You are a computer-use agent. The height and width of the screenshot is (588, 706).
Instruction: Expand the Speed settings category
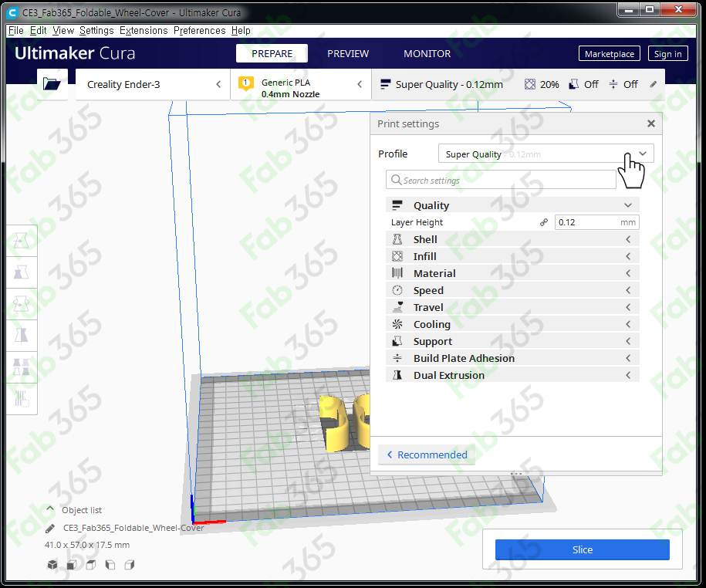pos(512,290)
